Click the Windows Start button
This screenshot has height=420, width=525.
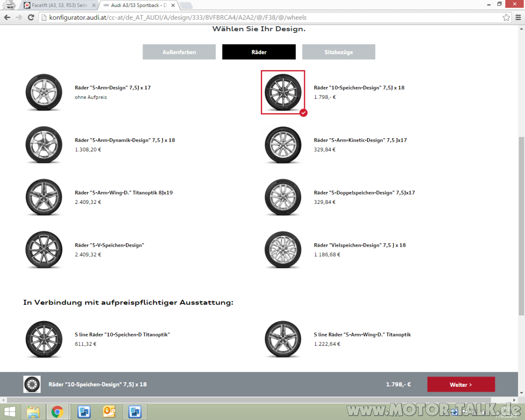click(9, 412)
